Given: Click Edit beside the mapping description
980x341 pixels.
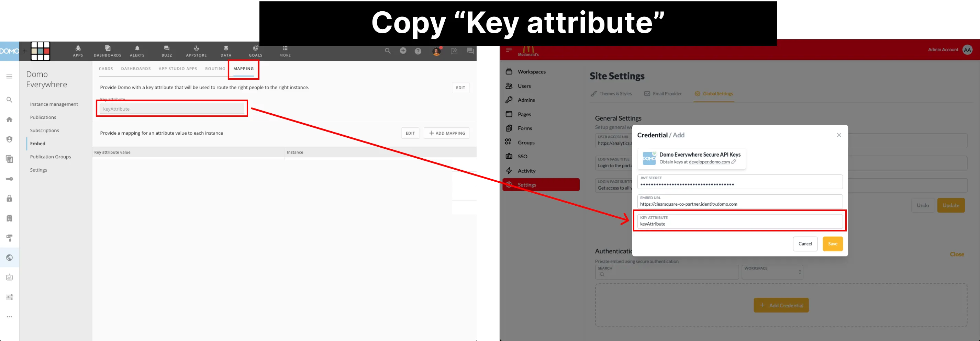Looking at the screenshot, I should coord(410,133).
